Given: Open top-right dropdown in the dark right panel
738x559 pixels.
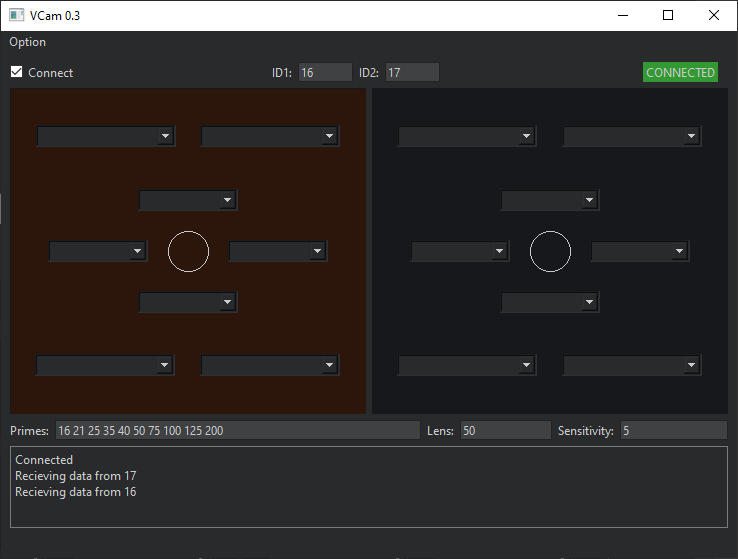Looking at the screenshot, I should (x=632, y=136).
